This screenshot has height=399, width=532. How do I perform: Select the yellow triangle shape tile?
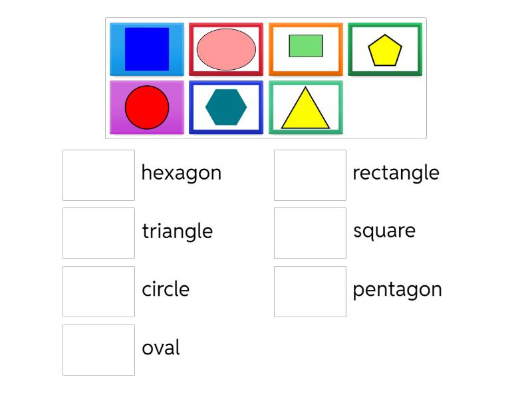306,107
